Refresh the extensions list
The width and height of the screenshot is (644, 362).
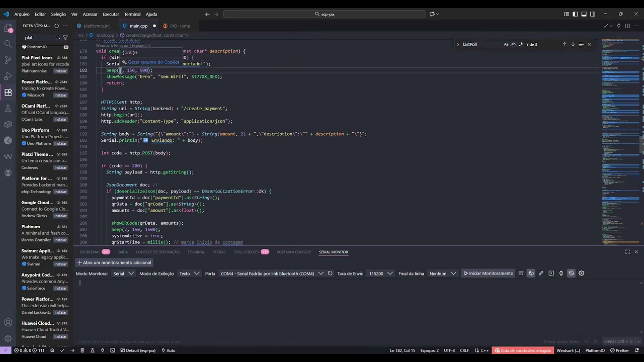coord(56,26)
